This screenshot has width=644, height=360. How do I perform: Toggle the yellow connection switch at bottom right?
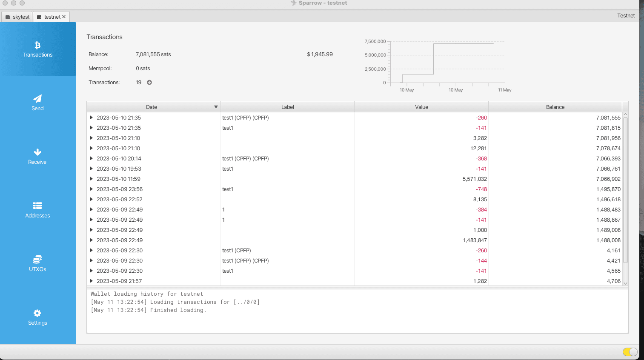pyautogui.click(x=630, y=351)
